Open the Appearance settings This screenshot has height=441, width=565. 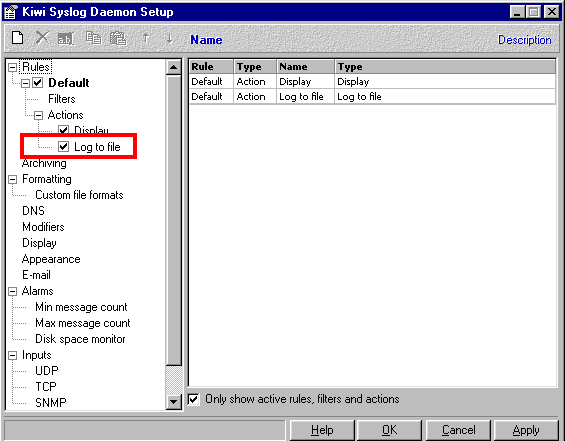[51, 259]
